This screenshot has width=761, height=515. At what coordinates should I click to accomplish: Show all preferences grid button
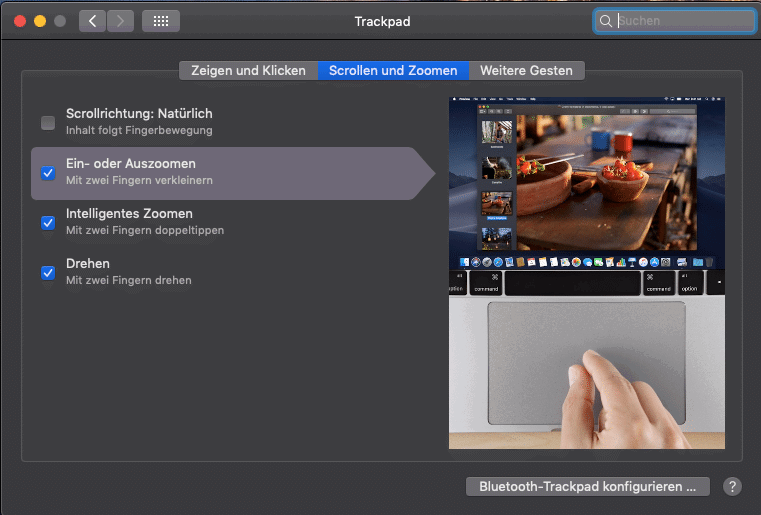161,21
